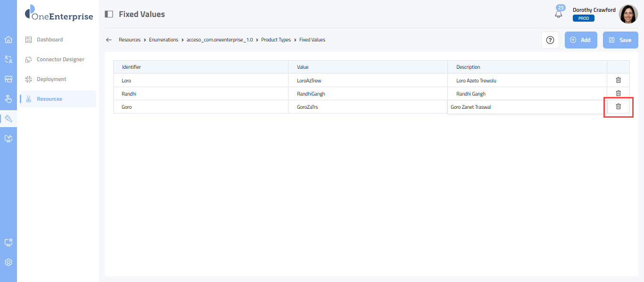Open Deployment in the side menu
The width and height of the screenshot is (644, 282).
51,79
